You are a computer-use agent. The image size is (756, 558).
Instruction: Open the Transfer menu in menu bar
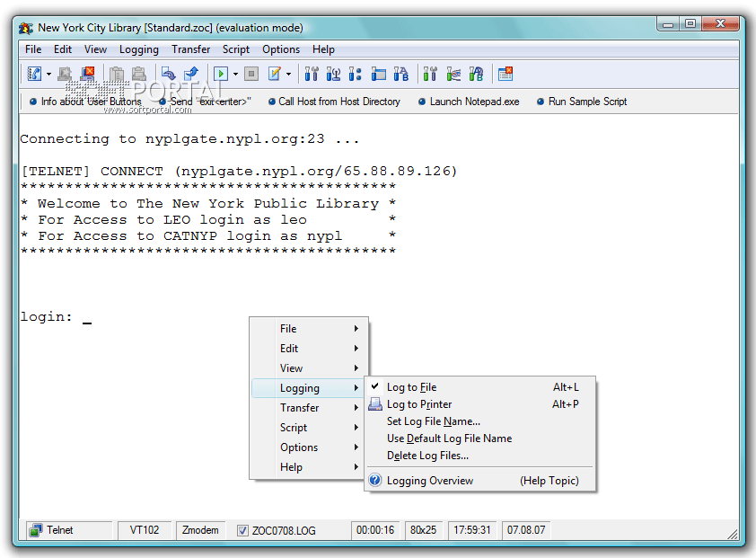[x=191, y=49]
